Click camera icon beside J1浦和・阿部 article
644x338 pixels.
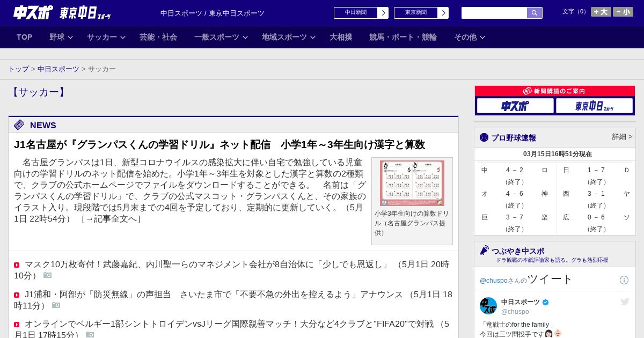[56, 305]
